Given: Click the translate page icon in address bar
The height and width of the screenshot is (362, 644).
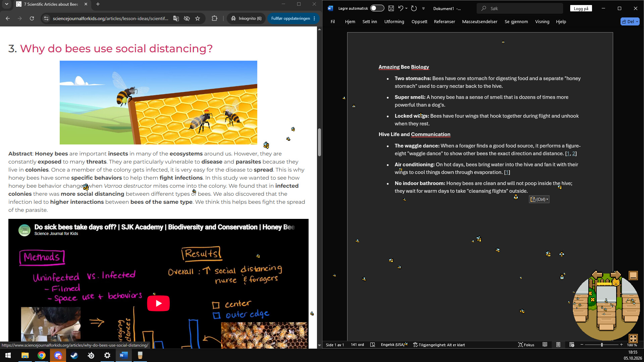Looking at the screenshot, I should point(176,18).
